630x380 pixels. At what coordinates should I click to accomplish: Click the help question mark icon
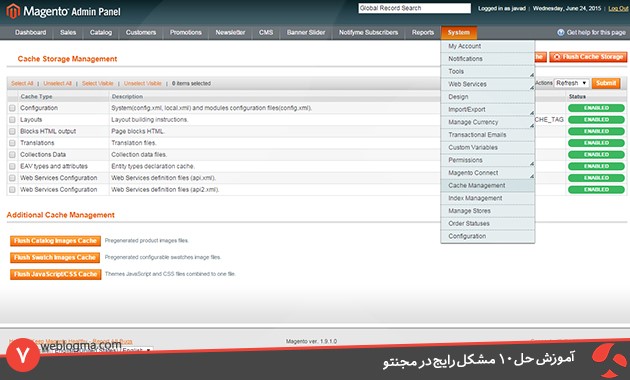click(x=560, y=33)
